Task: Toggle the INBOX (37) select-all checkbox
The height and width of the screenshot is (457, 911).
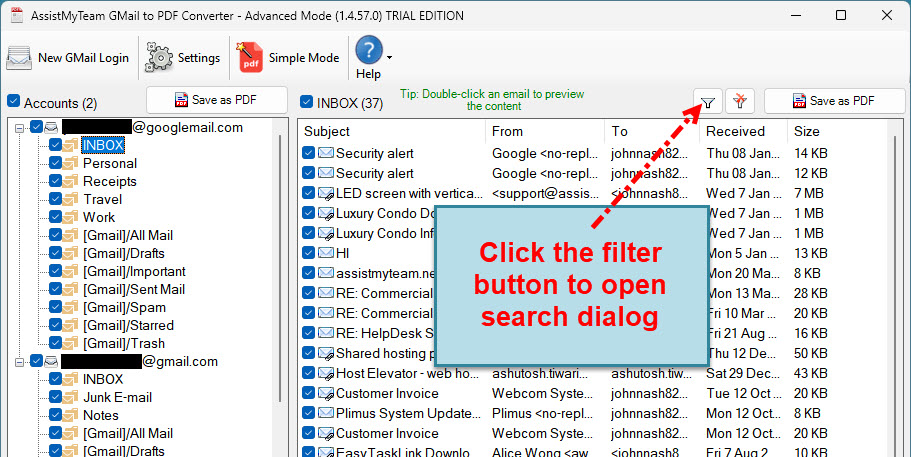Action: [x=307, y=102]
